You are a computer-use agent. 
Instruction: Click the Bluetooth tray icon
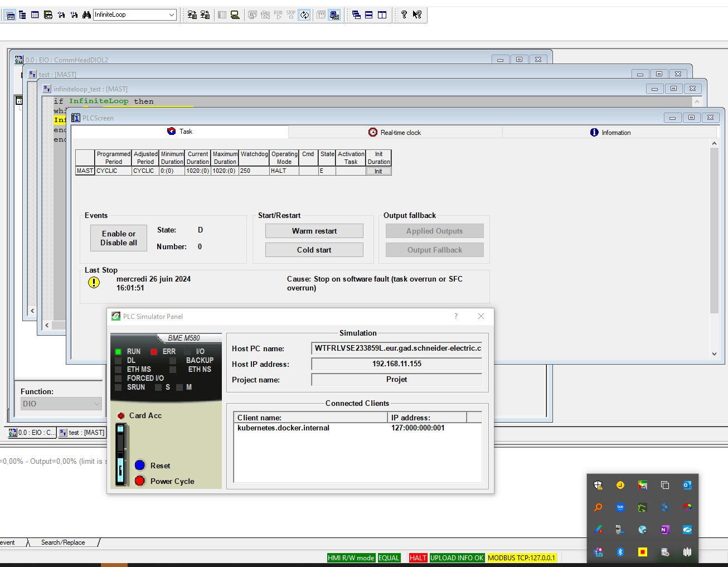pos(620,552)
